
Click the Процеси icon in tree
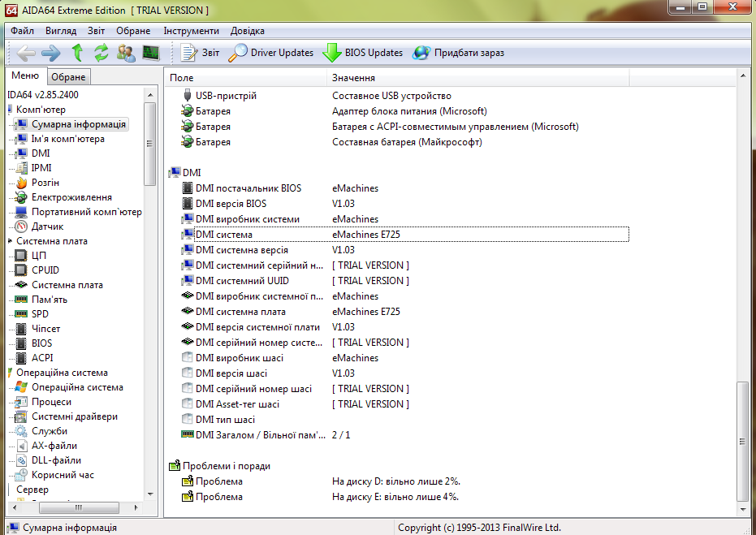pyautogui.click(x=21, y=402)
